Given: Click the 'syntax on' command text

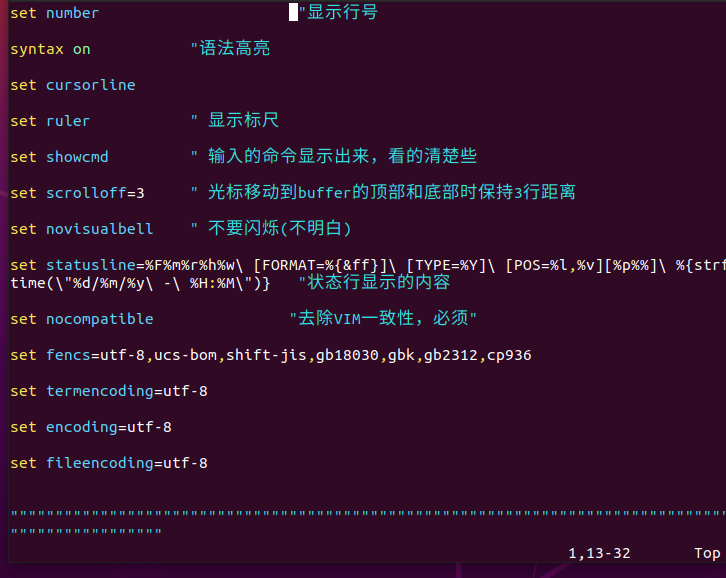Looking at the screenshot, I should click(x=50, y=49).
